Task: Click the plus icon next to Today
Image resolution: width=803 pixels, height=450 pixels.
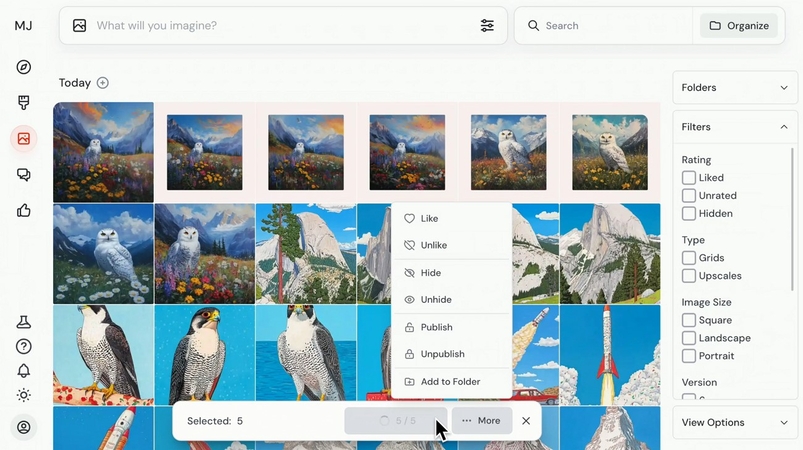Action: (102, 83)
